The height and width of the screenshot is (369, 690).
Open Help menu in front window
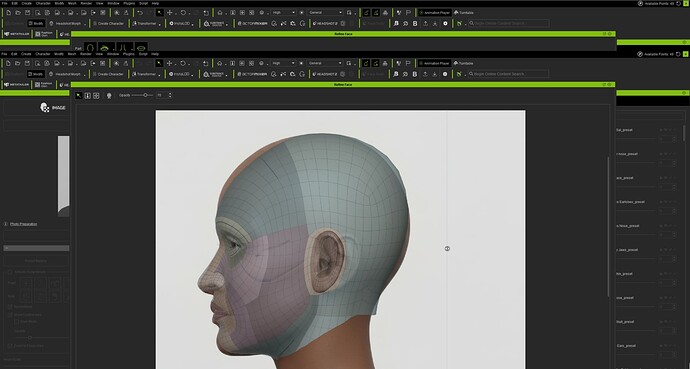[155, 54]
